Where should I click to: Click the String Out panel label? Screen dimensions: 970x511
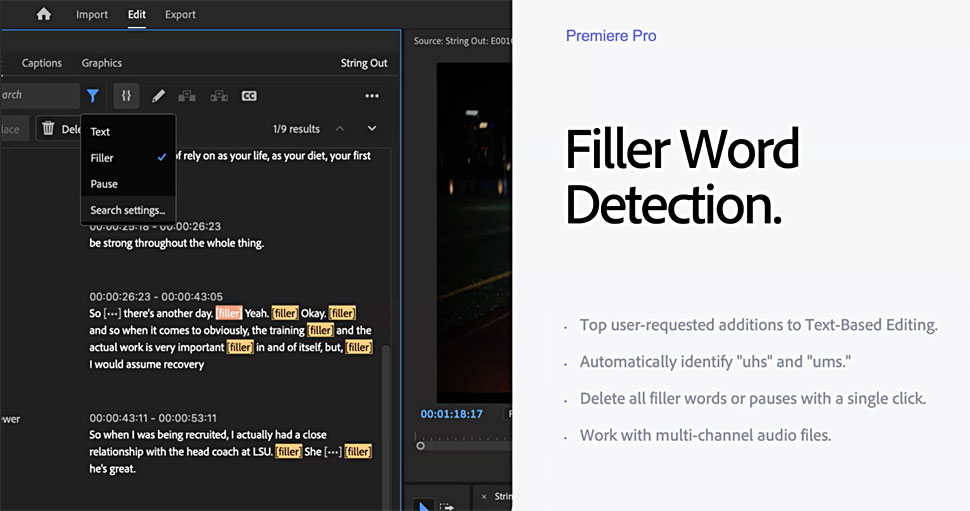(364, 63)
